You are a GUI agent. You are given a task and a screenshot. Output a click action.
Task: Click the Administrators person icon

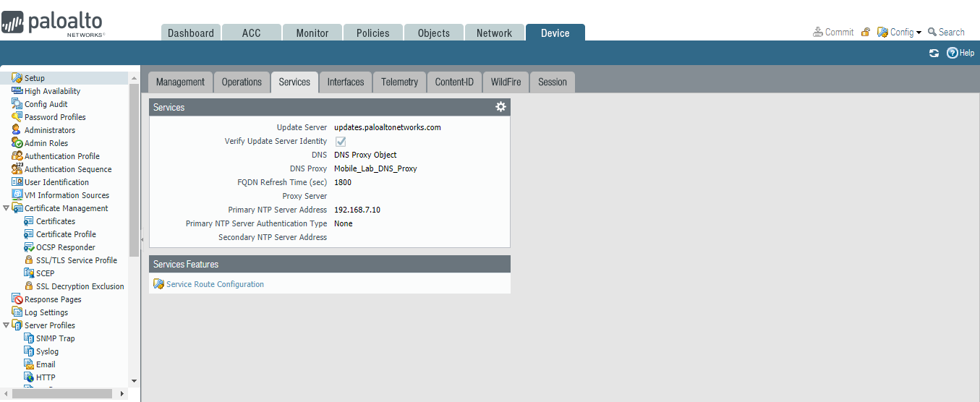[x=17, y=130]
